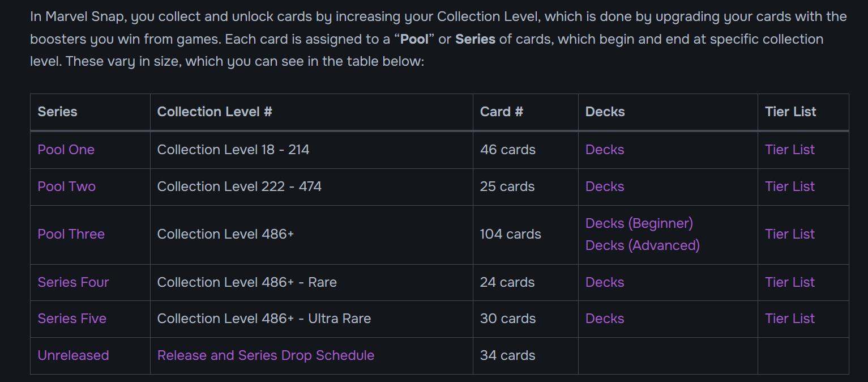Viewport: 868px width, 382px height.
Task: Click the 104 cards table cell
Action: [x=510, y=234]
